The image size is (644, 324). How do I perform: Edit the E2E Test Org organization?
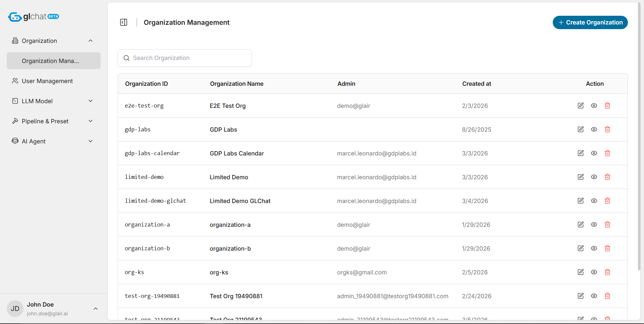(581, 106)
